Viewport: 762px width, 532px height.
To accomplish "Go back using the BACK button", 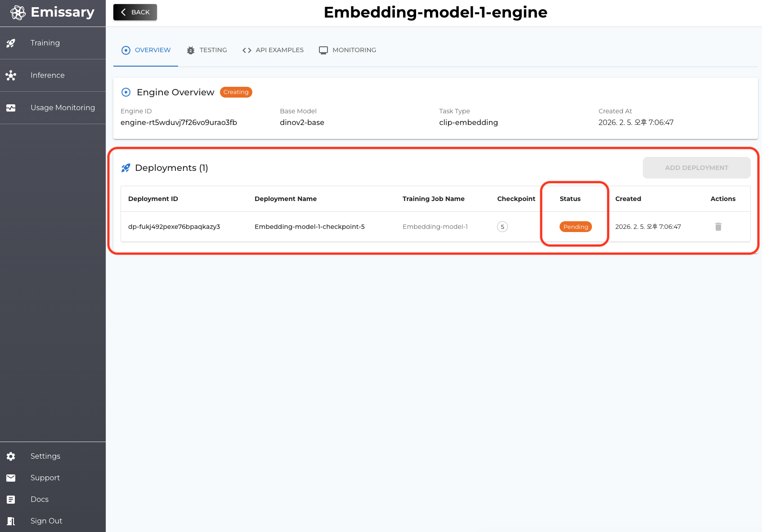I will [x=135, y=12].
